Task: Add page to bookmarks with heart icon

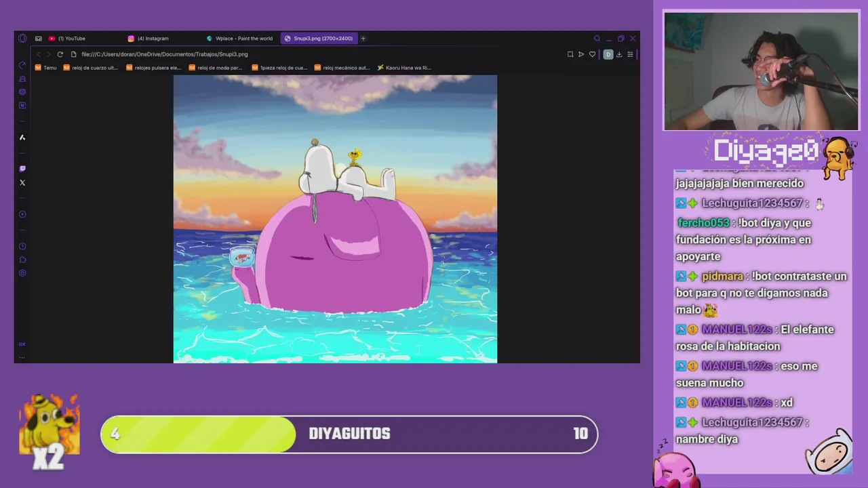Action: [592, 54]
